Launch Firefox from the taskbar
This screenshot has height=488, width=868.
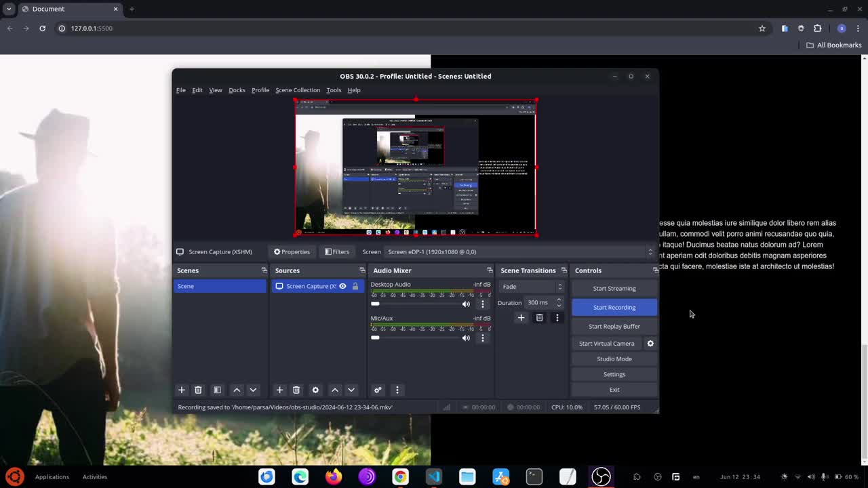333,477
